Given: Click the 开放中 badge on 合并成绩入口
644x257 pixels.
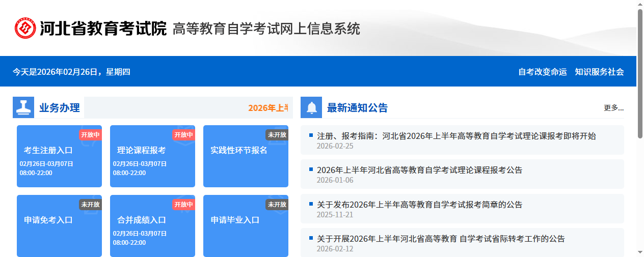Looking at the screenshot, I should pyautogui.click(x=183, y=205).
